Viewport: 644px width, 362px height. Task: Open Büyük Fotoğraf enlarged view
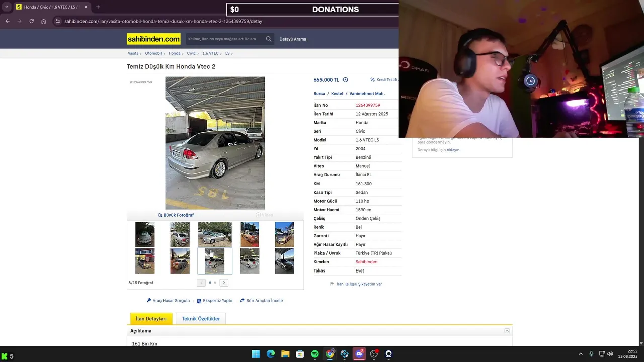[176, 215]
